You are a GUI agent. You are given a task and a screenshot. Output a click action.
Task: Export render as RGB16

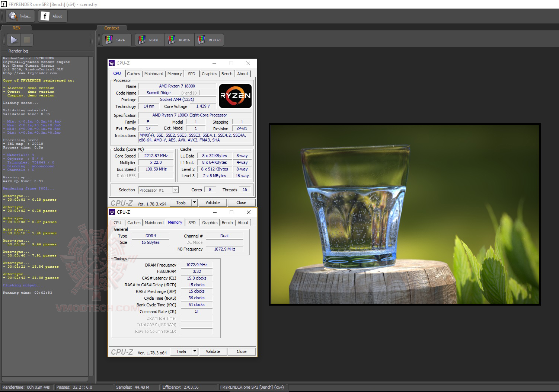tap(179, 40)
